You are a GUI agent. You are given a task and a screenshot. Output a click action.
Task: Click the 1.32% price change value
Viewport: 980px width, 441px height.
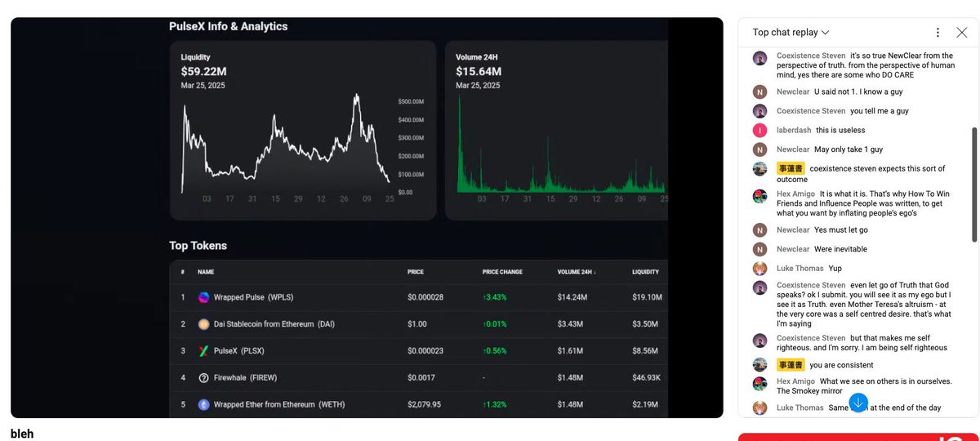(494, 404)
